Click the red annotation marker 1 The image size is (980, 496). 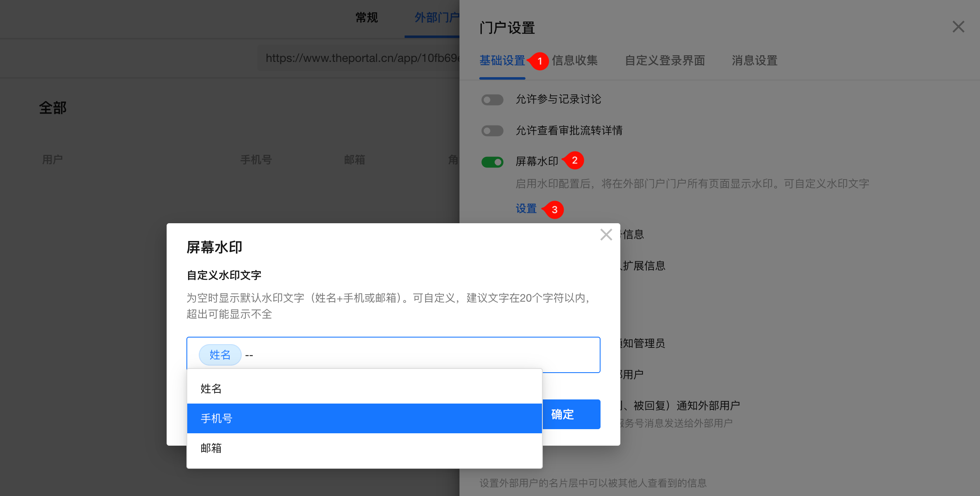539,61
